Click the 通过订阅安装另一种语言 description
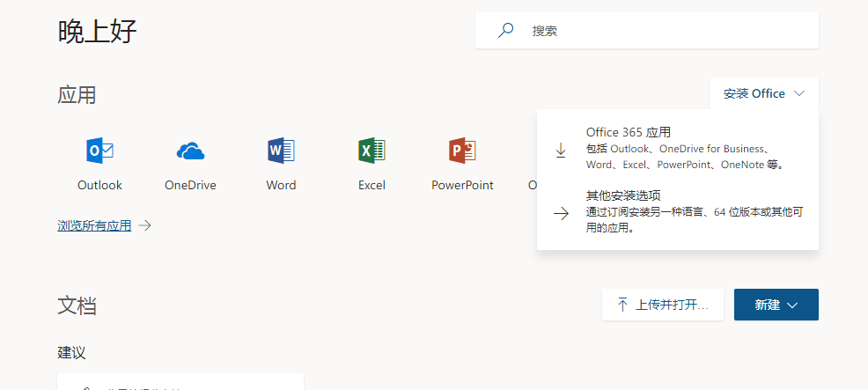The height and width of the screenshot is (390, 868). point(695,220)
